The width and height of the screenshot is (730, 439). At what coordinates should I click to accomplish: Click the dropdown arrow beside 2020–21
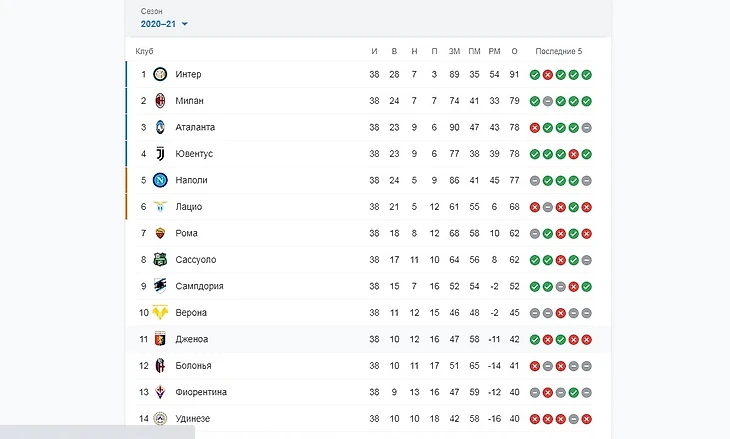(185, 24)
